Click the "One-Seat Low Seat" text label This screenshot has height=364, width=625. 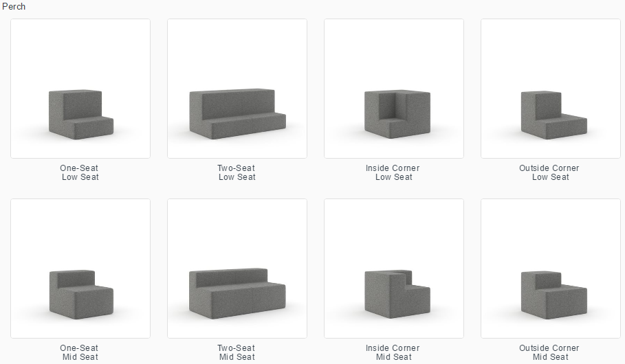pos(80,172)
